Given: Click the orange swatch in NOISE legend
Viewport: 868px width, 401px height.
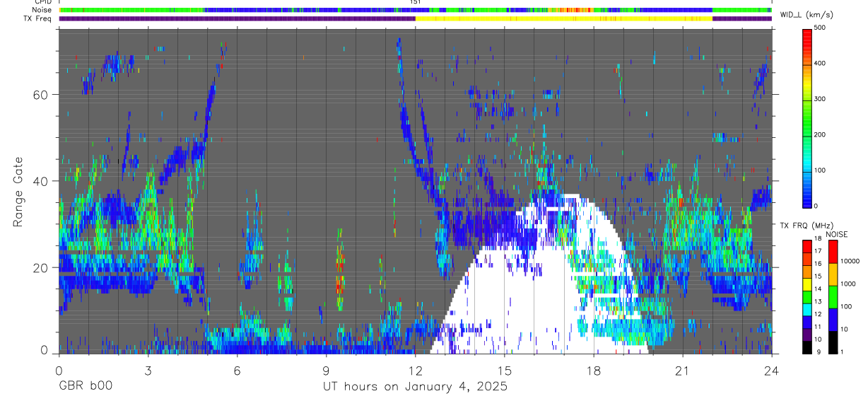Looking at the screenshot, I should point(832,274).
